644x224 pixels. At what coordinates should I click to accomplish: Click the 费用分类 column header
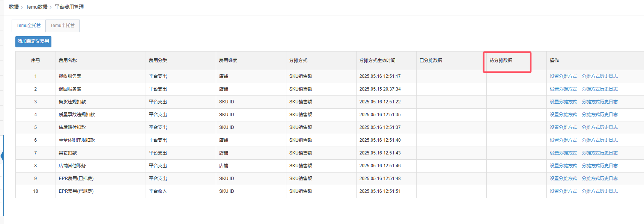[181, 61]
